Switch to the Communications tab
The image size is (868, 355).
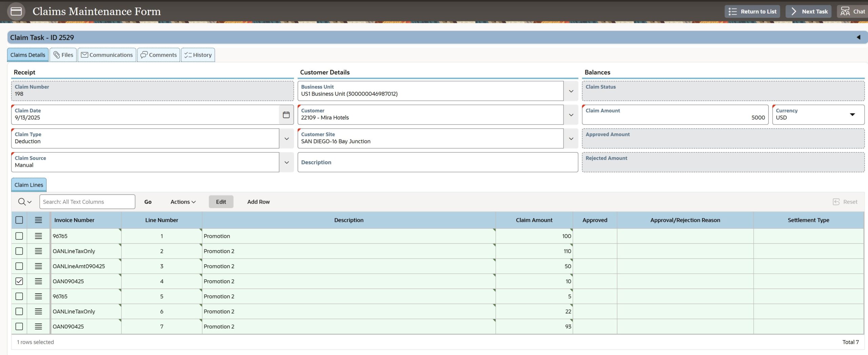(107, 55)
